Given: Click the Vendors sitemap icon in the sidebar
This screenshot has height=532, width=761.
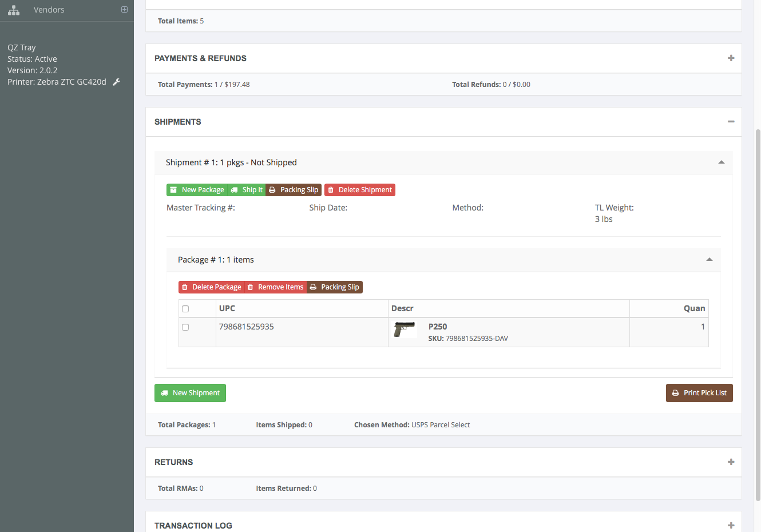Looking at the screenshot, I should 14,10.
